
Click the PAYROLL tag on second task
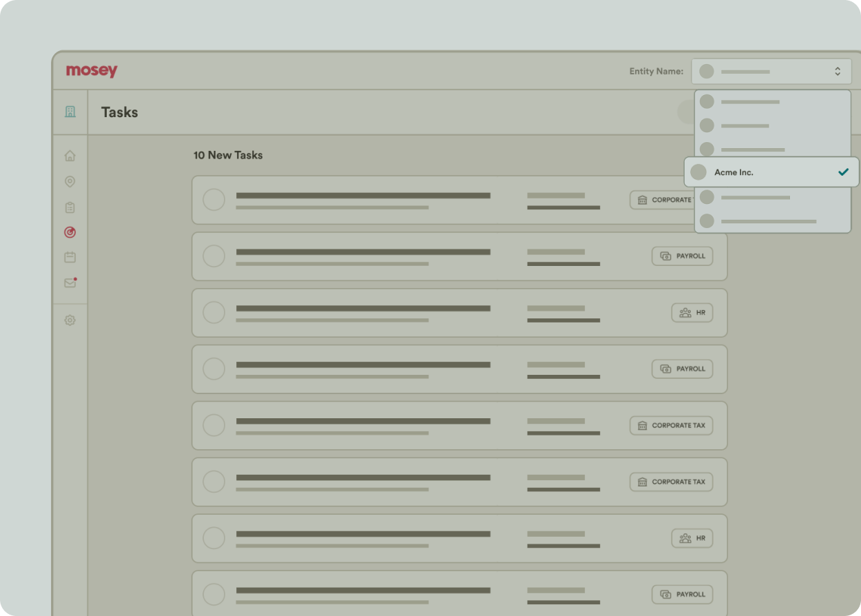point(683,256)
